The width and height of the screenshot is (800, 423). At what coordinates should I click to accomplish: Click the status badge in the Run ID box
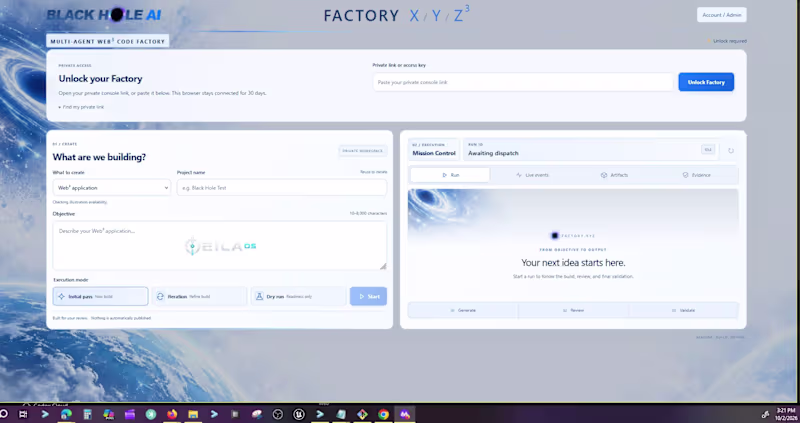click(x=708, y=150)
